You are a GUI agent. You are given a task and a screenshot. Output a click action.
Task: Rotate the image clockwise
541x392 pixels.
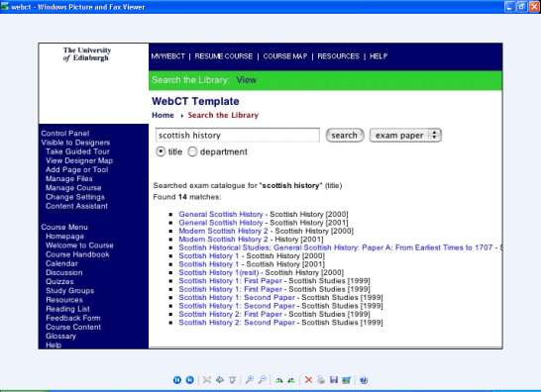tap(279, 380)
